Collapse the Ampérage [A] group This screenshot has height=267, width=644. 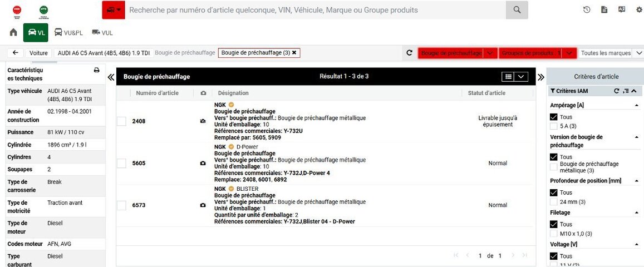click(637, 105)
